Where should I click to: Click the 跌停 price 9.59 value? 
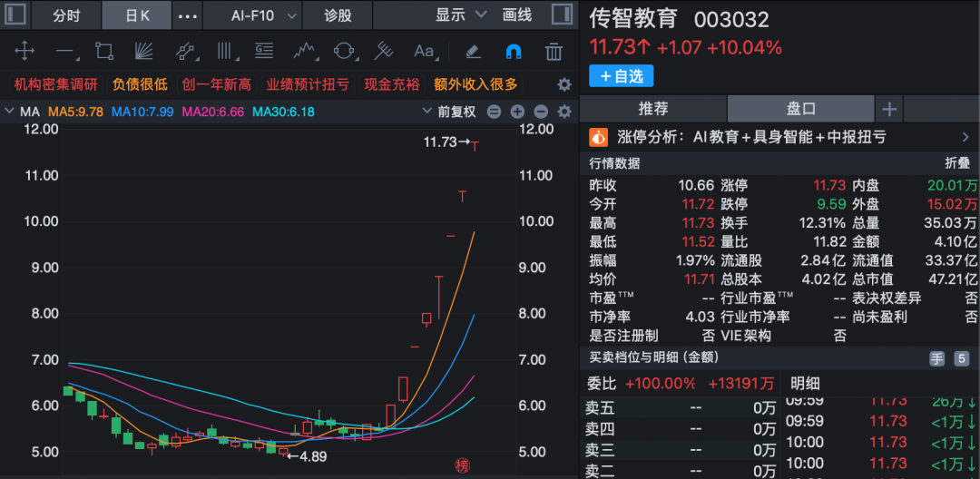[832, 204]
